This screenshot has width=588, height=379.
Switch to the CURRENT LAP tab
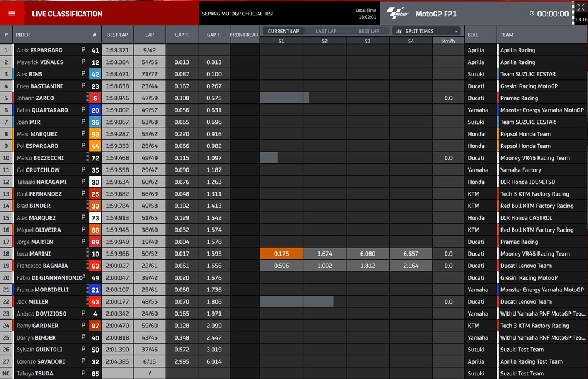(283, 31)
